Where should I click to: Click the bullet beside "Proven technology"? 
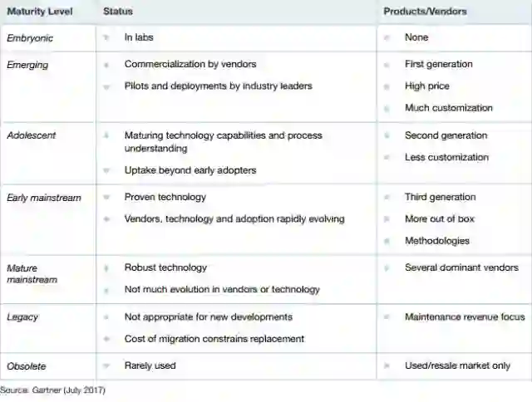106,198
